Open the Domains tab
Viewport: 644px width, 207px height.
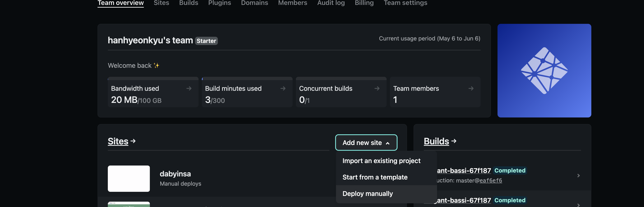tap(255, 3)
